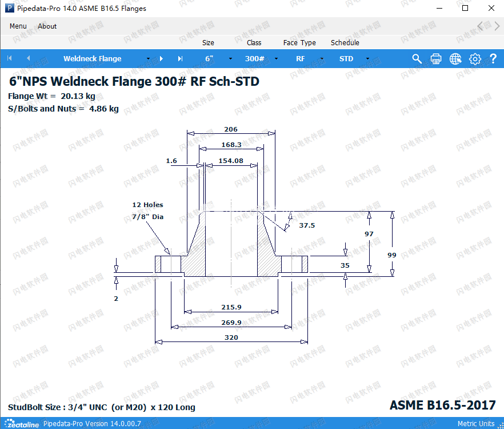Minimize the Pipedata-Pro window
Screen dimensions: 504x429
(x=439, y=8)
